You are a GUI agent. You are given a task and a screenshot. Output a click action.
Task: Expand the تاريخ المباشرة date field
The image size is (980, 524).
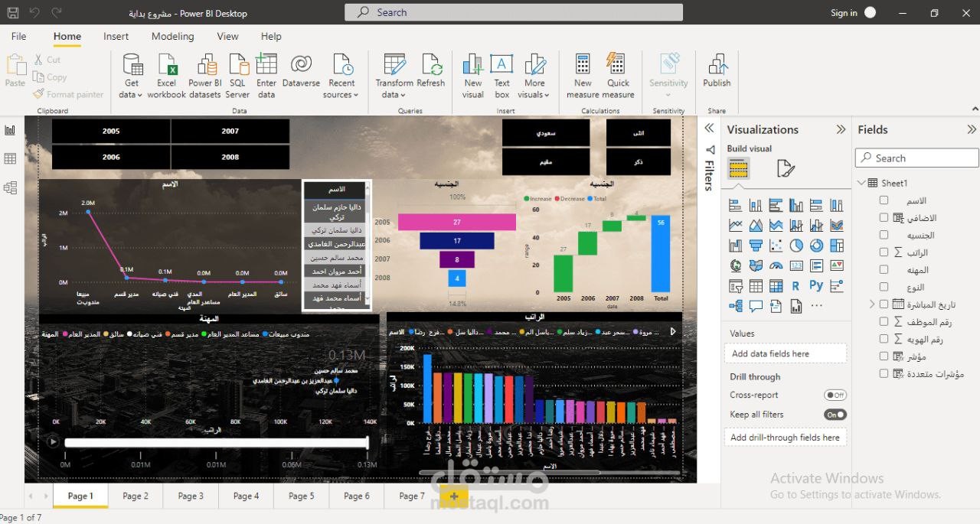pyautogui.click(x=871, y=304)
